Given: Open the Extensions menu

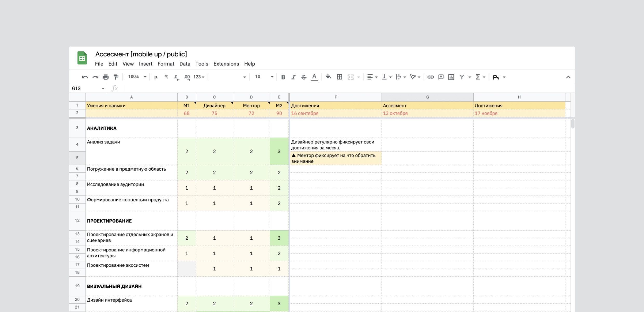Looking at the screenshot, I should click(226, 64).
